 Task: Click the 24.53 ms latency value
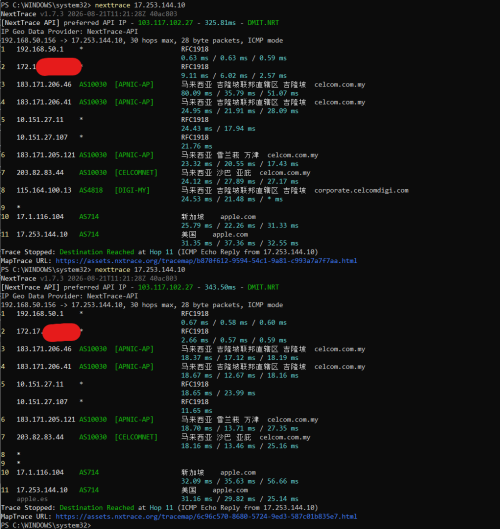point(197,199)
